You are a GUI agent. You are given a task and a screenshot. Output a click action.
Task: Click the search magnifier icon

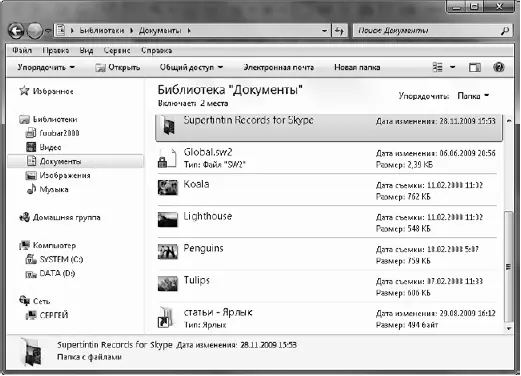[505, 31]
